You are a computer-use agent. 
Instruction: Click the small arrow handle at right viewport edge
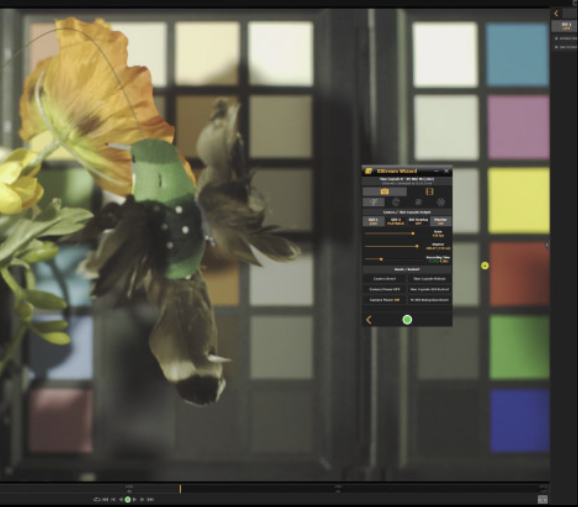coord(547,245)
